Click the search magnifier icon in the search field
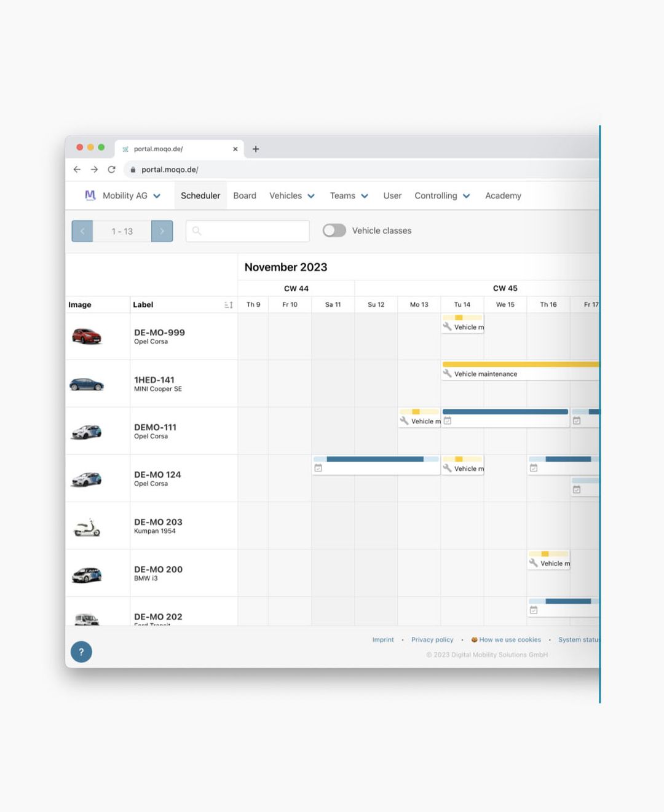The image size is (664, 812). click(x=196, y=231)
